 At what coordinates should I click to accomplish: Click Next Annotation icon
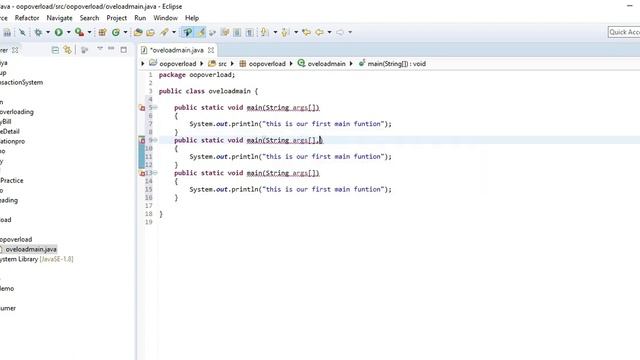pos(264,32)
